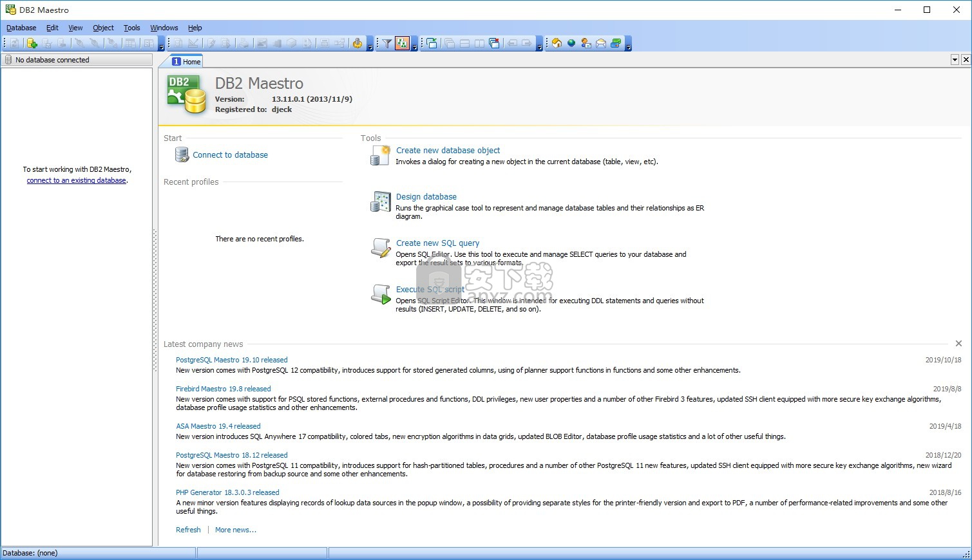This screenshot has height=560, width=972.
Task: Open the tab list dropdown arrow
Action: tap(955, 60)
